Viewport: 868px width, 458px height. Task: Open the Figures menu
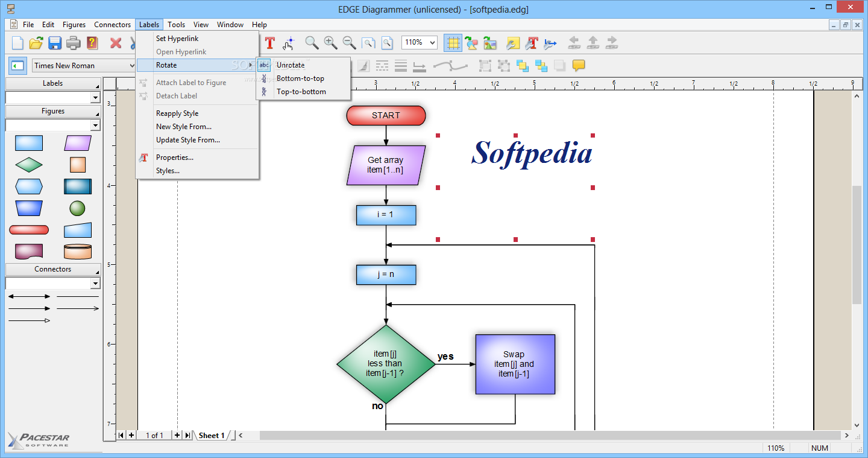tap(74, 25)
